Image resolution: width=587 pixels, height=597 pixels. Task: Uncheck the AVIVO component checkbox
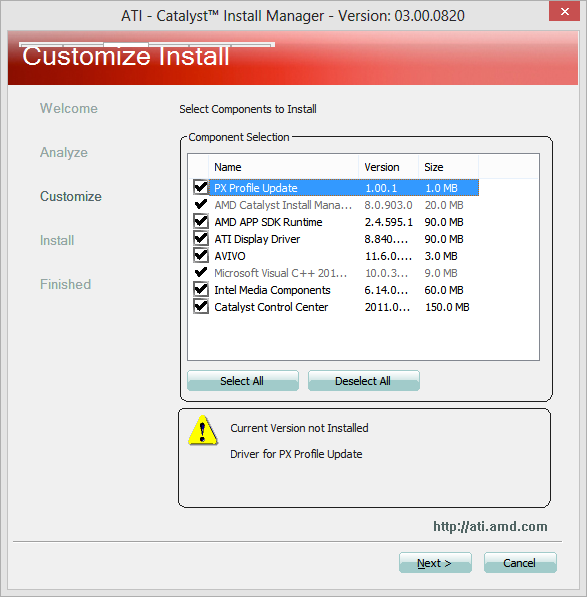(x=201, y=255)
